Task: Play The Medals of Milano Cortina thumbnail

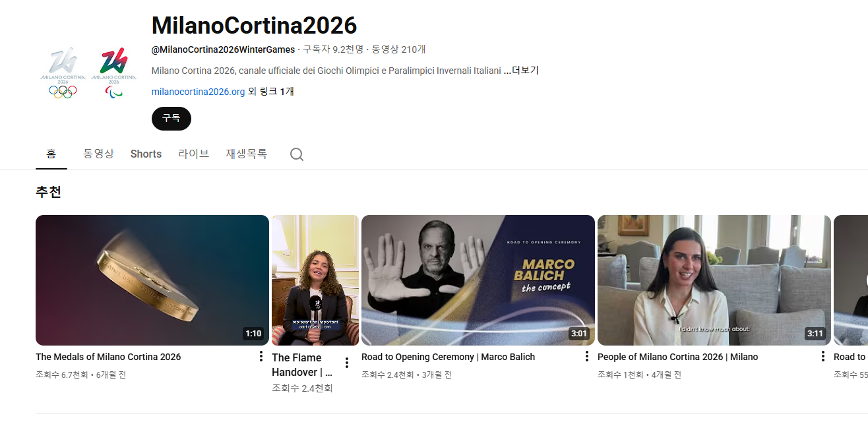Action: [x=152, y=280]
